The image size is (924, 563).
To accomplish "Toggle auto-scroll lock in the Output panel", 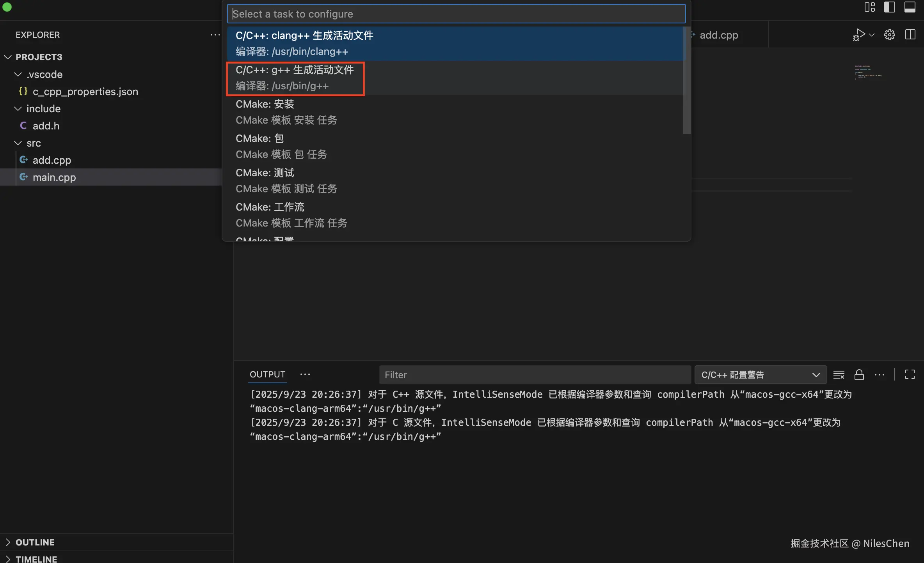I will click(860, 374).
